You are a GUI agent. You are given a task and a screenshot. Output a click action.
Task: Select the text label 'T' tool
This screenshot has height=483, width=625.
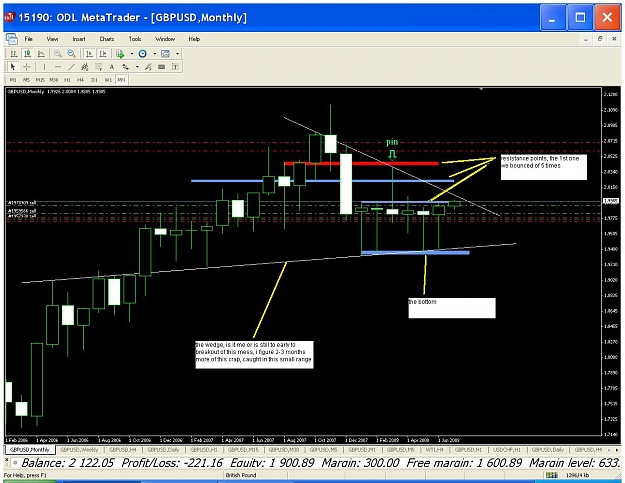pyautogui.click(x=175, y=67)
